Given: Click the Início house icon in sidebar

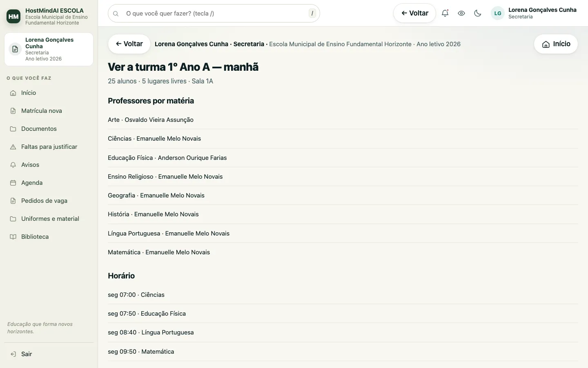Looking at the screenshot, I should [x=13, y=93].
